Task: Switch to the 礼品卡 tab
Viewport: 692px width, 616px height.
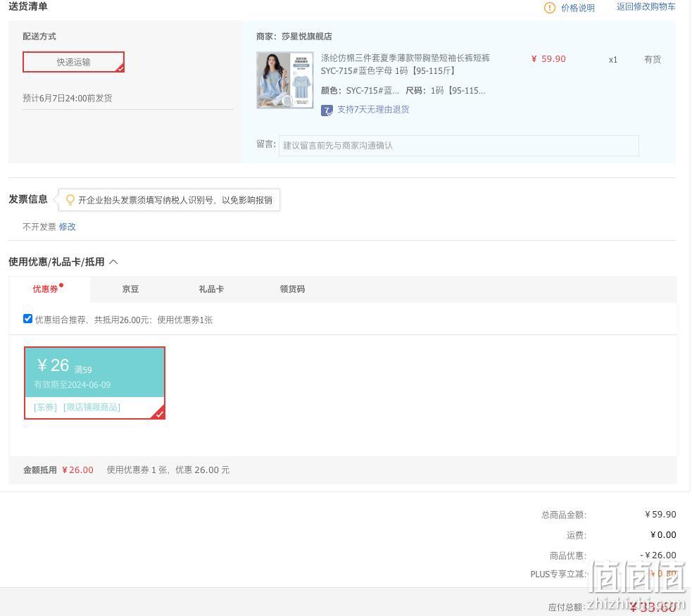Action: (x=211, y=289)
